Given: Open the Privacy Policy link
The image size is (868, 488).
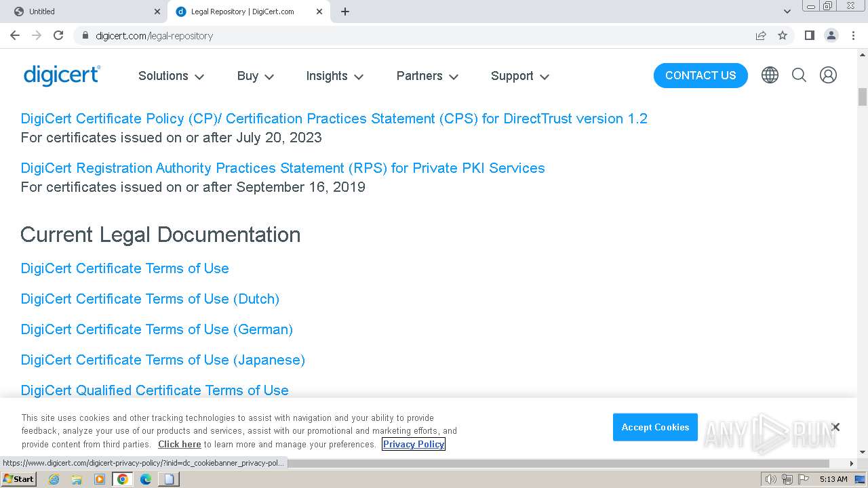Looking at the screenshot, I should click(x=414, y=445).
